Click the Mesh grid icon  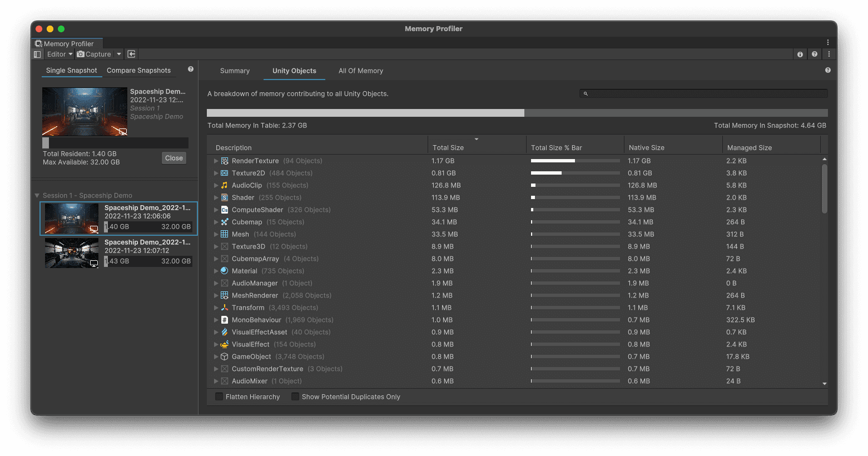click(225, 234)
